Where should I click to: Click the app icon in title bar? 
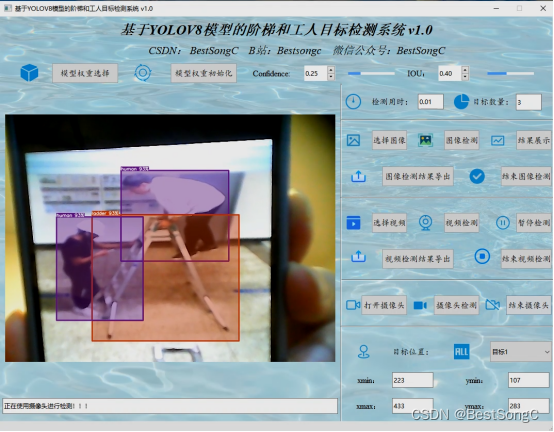tap(8, 8)
